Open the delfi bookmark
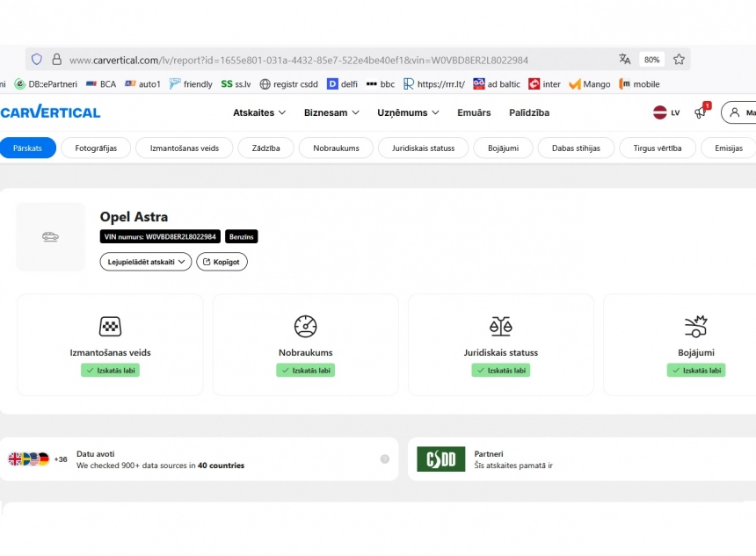 (x=342, y=84)
